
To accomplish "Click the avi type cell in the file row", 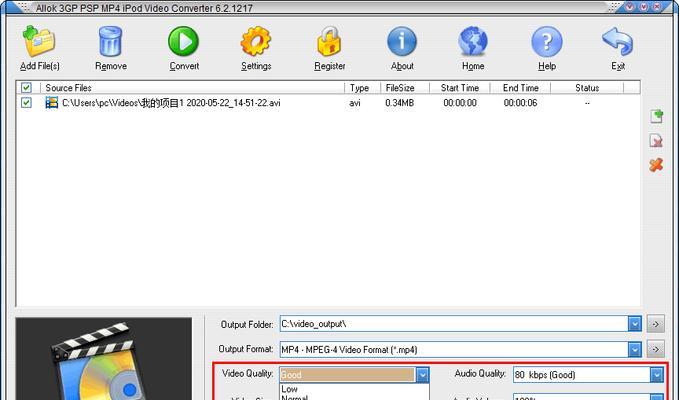I will (x=355, y=103).
